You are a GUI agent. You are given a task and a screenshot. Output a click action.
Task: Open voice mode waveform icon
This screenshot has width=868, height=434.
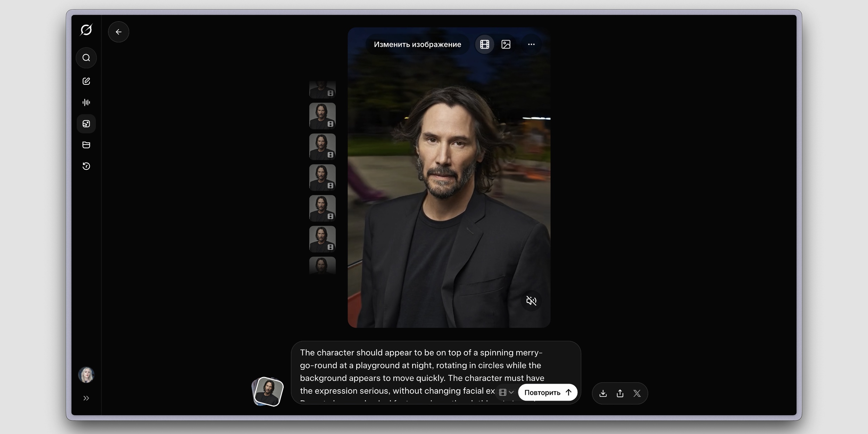coord(86,102)
